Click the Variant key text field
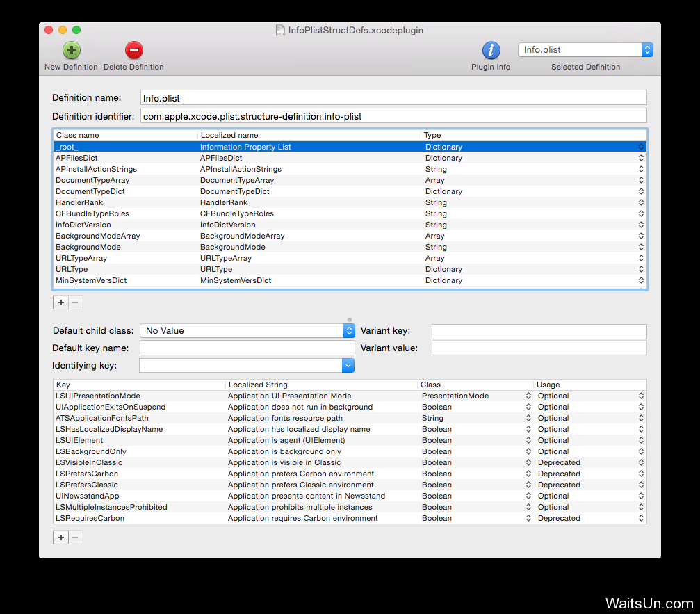Screen dimensions: 700x614 (x=539, y=331)
